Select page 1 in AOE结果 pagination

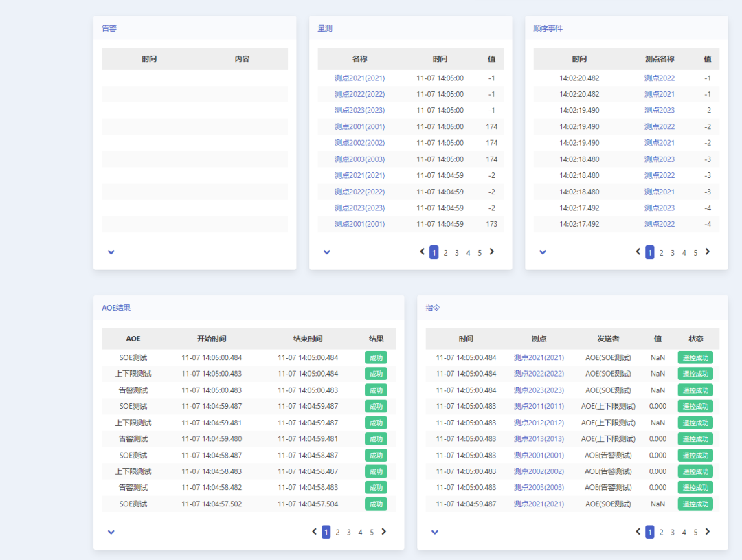326,533
